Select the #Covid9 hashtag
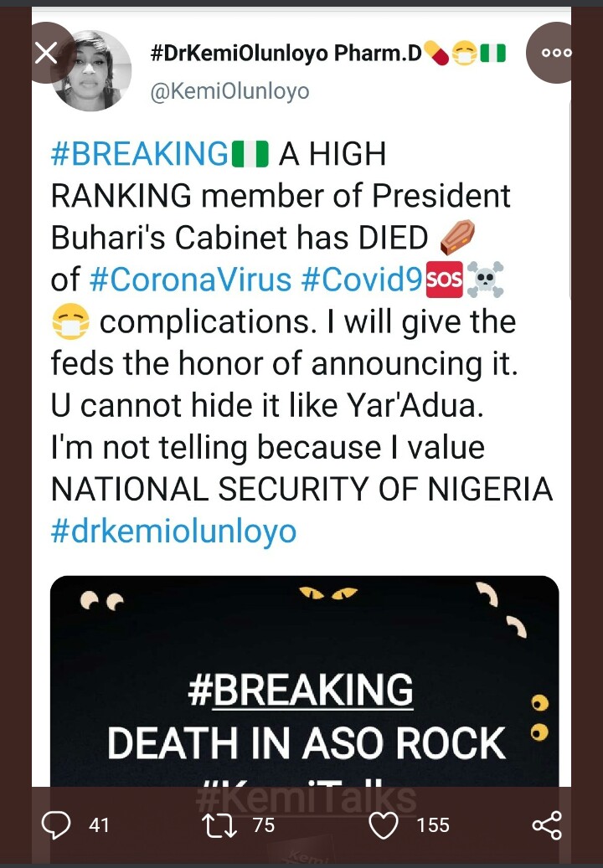603x868 pixels. [x=362, y=280]
